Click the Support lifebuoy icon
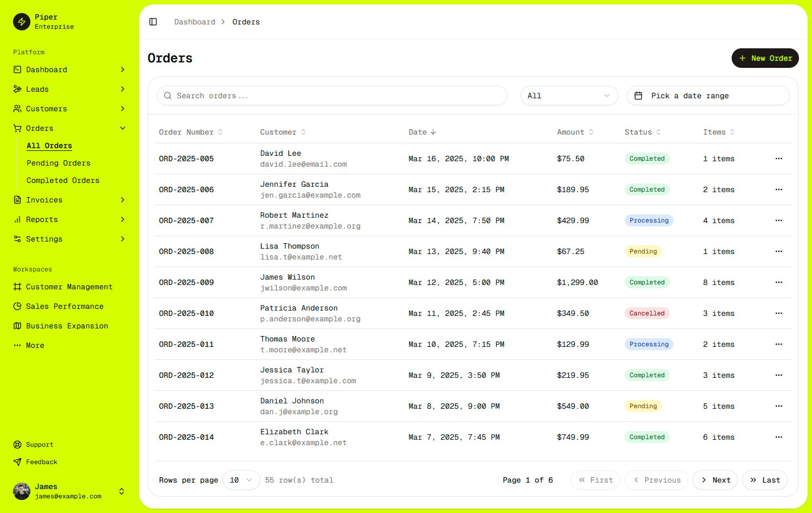The width and height of the screenshot is (812, 513). 17,445
